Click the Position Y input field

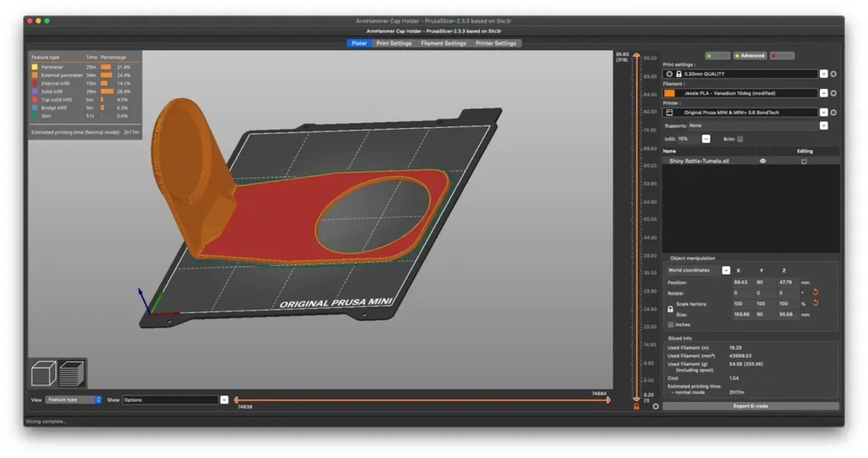point(766,282)
